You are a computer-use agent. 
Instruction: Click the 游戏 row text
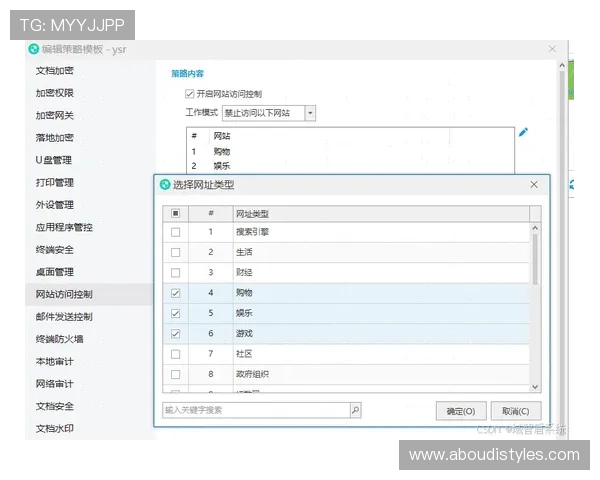pos(244,334)
